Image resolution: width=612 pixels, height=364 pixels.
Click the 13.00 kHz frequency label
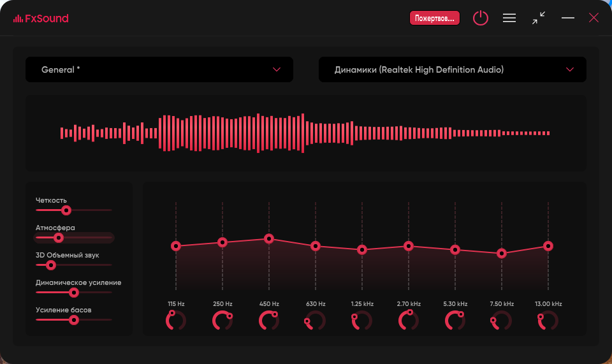pos(548,304)
